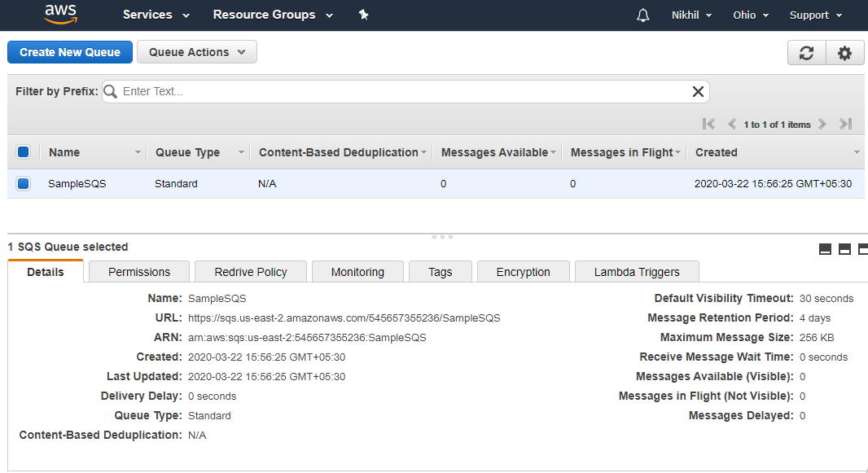
Task: Maximize the details pane
Action: (x=863, y=249)
